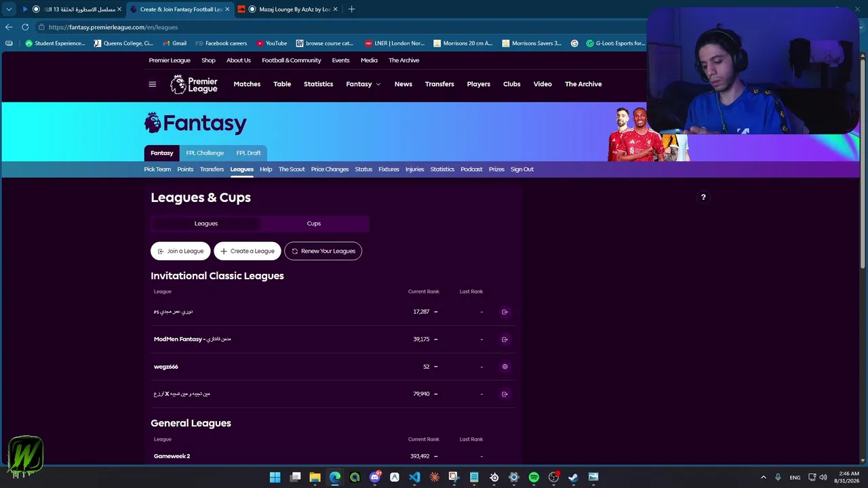868x488 pixels.
Task: Go back with the browser back arrow
Action: coord(9,27)
